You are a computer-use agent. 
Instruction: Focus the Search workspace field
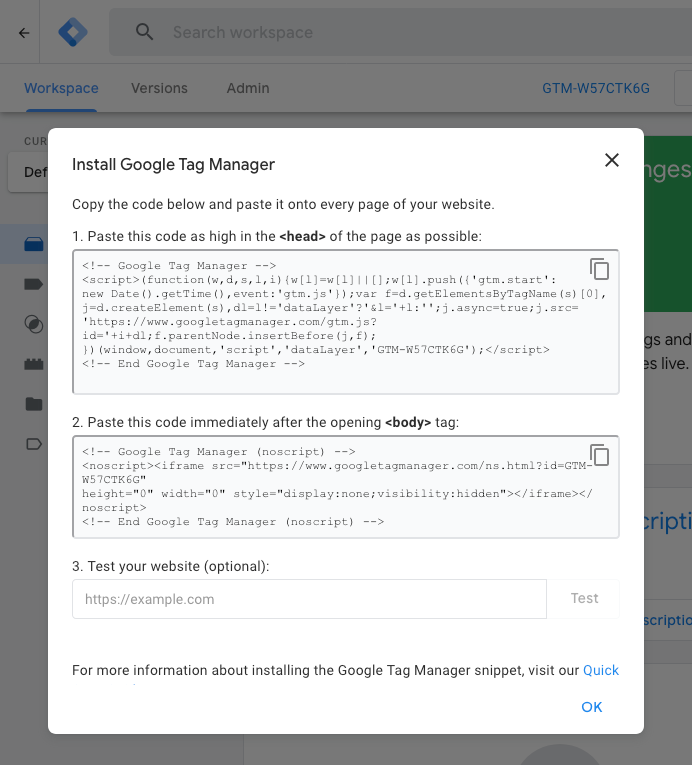[x=400, y=32]
